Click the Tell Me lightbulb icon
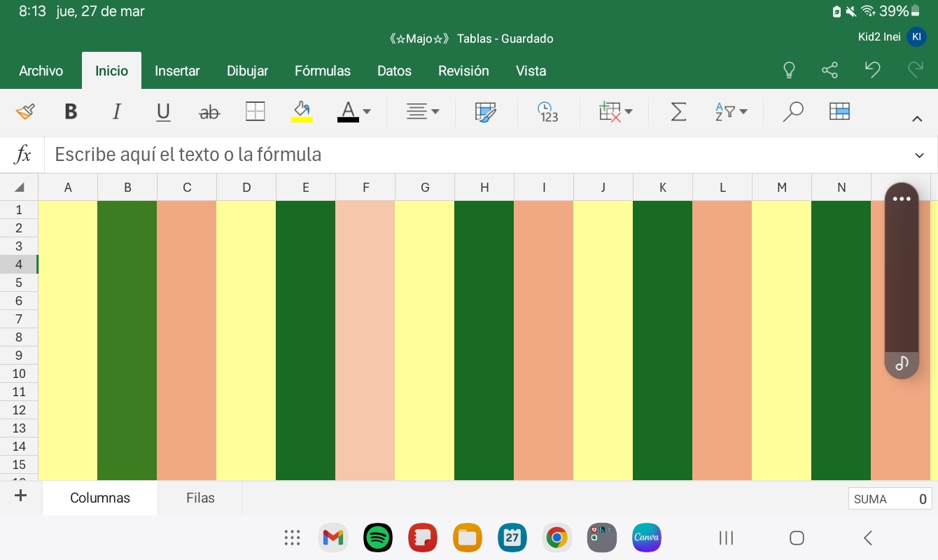The width and height of the screenshot is (938, 560). click(x=789, y=71)
